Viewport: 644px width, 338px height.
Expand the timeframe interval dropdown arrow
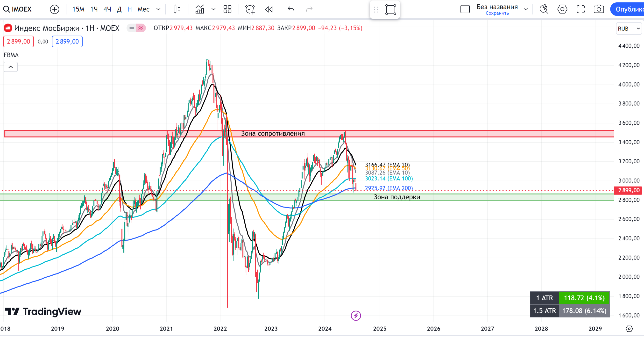[x=158, y=9]
